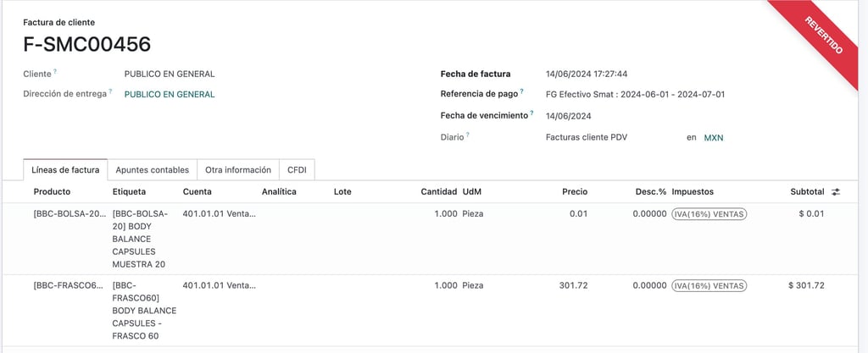Image resolution: width=868 pixels, height=353 pixels.
Task: Click the Subtotal column header
Action: pos(806,192)
